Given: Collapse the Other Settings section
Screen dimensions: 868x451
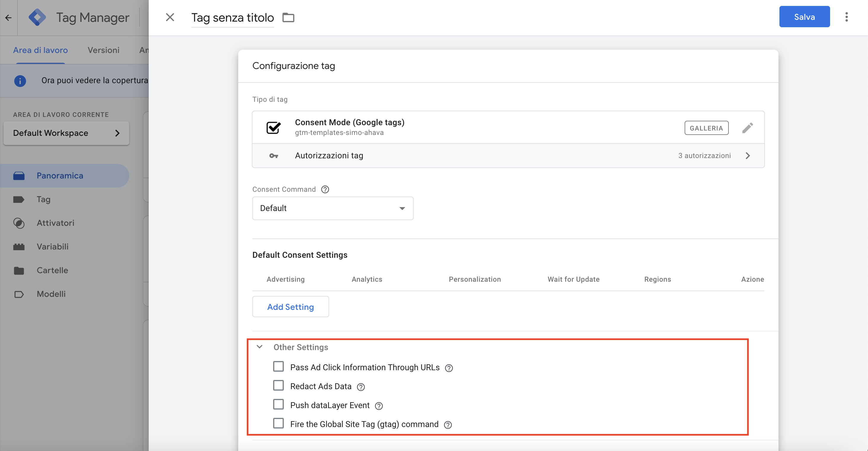Looking at the screenshot, I should click(260, 347).
